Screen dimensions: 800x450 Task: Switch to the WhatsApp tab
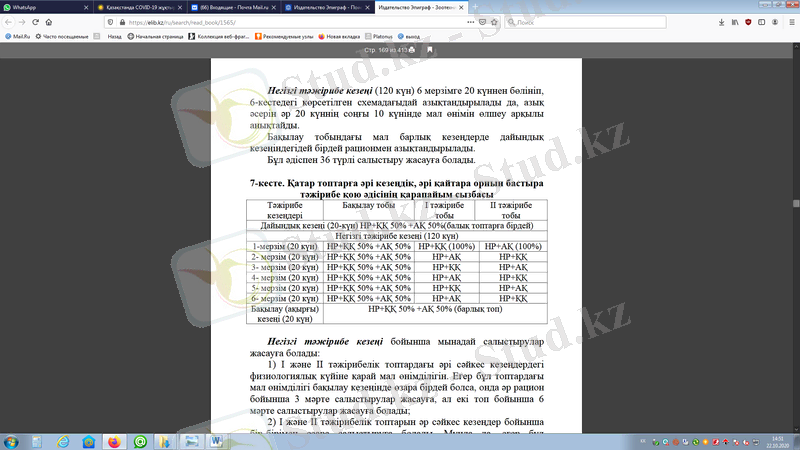pos(46,8)
